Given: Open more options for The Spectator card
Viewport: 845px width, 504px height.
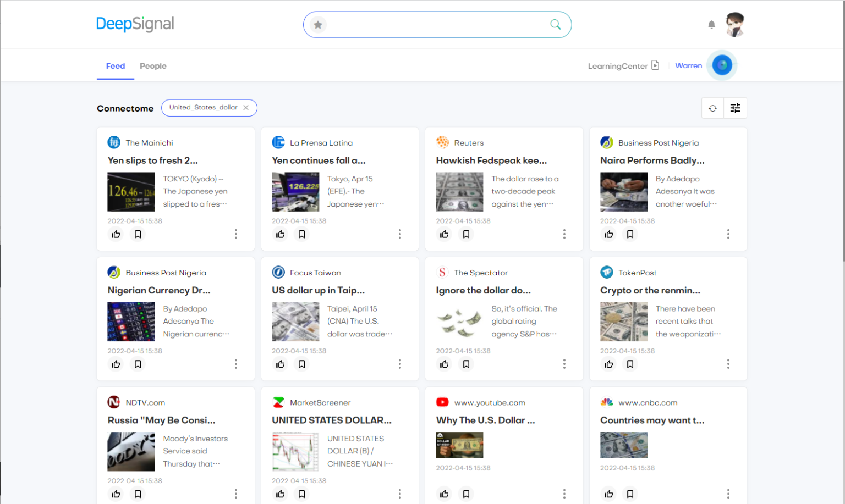Looking at the screenshot, I should (564, 364).
